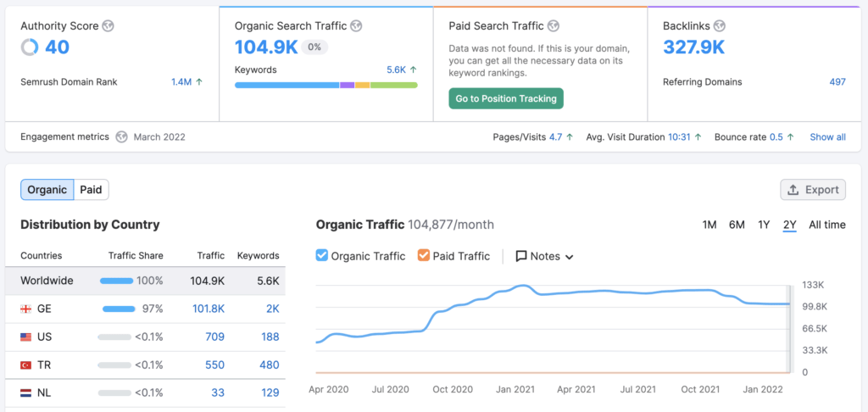Screen dimensions: 868x412
Task: Uncheck the Paid Traffic checkbox
Action: (x=424, y=256)
